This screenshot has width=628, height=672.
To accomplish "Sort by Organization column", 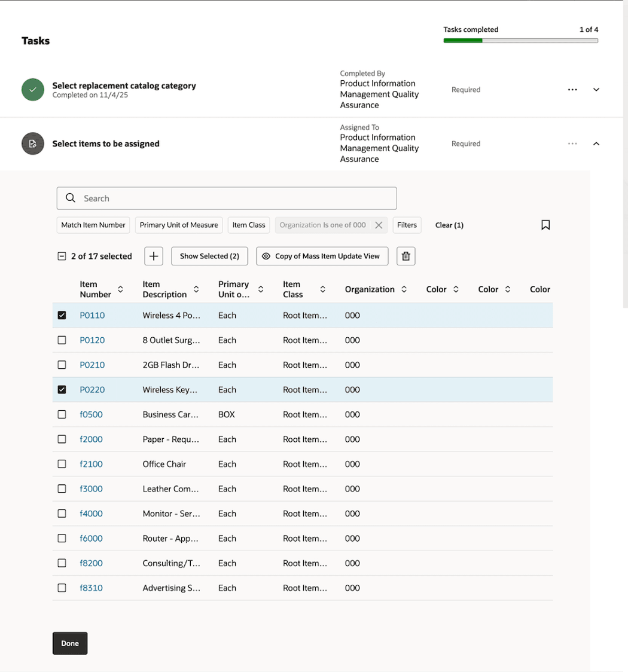I will click(404, 289).
